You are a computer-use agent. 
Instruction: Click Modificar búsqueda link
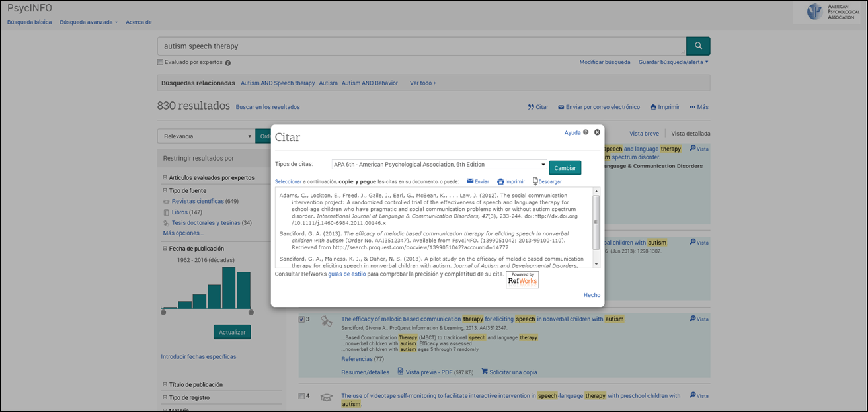(x=605, y=62)
